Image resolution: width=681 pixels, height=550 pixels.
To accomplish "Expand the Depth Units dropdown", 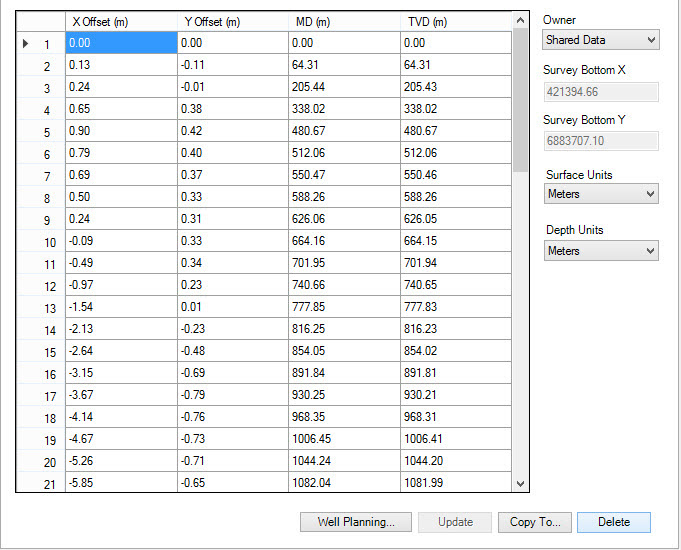I will coord(600,251).
